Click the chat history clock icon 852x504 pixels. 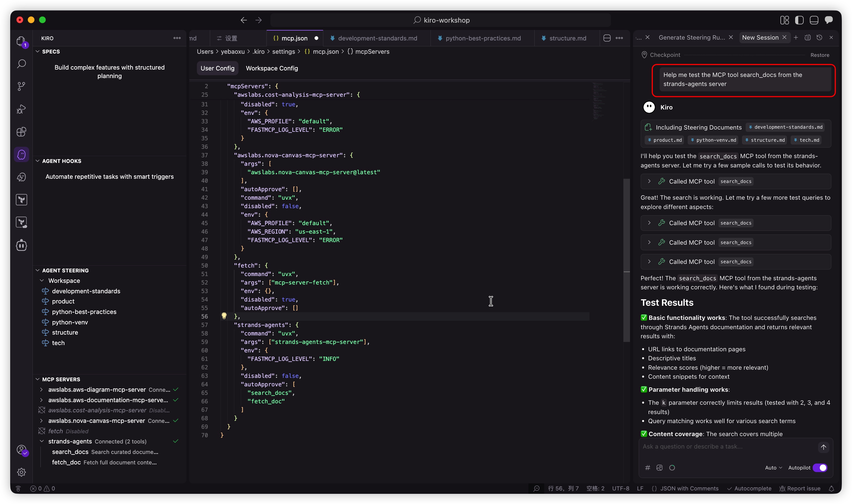point(819,38)
